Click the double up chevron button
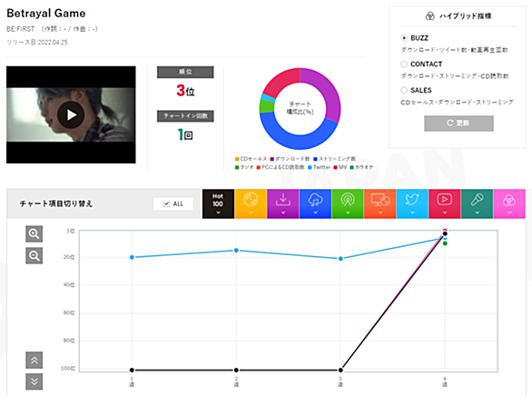 coord(34,360)
